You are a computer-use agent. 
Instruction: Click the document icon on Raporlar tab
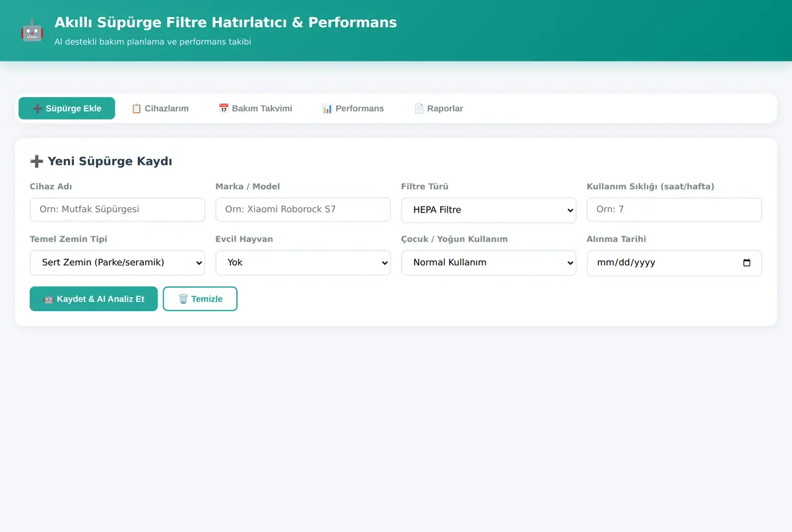pyautogui.click(x=419, y=108)
